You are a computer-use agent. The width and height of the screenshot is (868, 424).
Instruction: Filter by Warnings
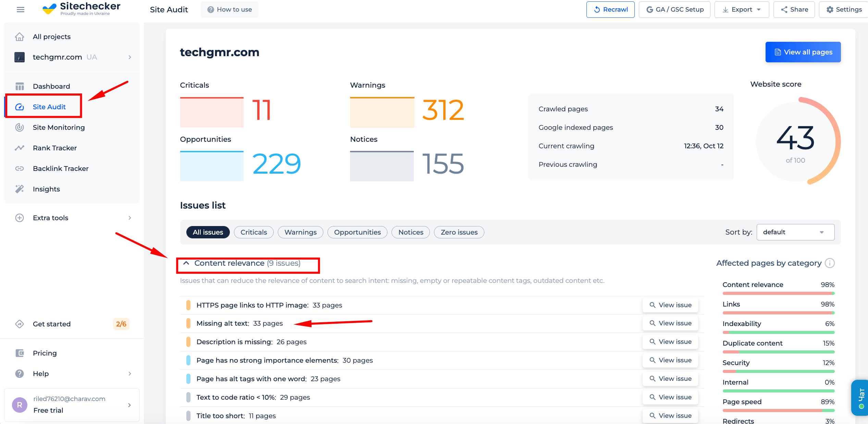coord(300,232)
